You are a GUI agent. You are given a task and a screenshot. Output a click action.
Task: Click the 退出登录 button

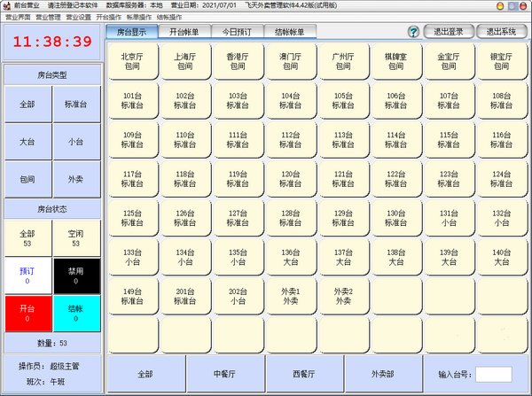(448, 32)
